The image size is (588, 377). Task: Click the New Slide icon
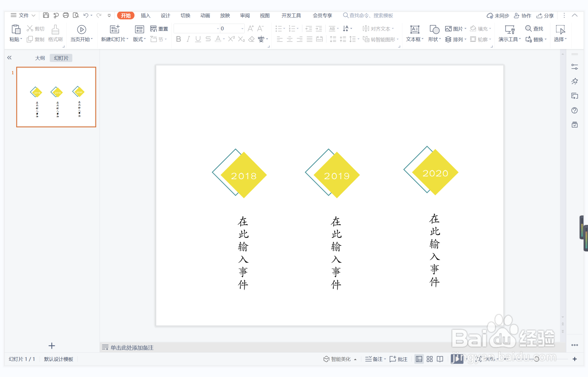(x=115, y=29)
